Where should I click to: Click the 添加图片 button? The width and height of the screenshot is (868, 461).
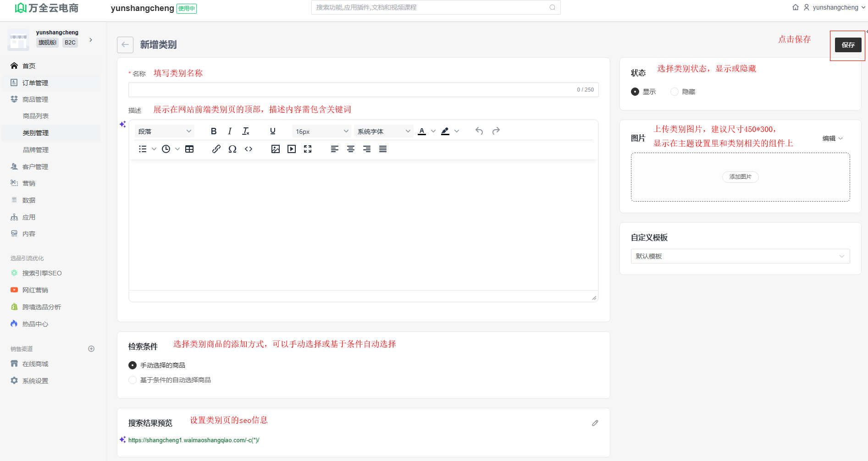click(740, 177)
